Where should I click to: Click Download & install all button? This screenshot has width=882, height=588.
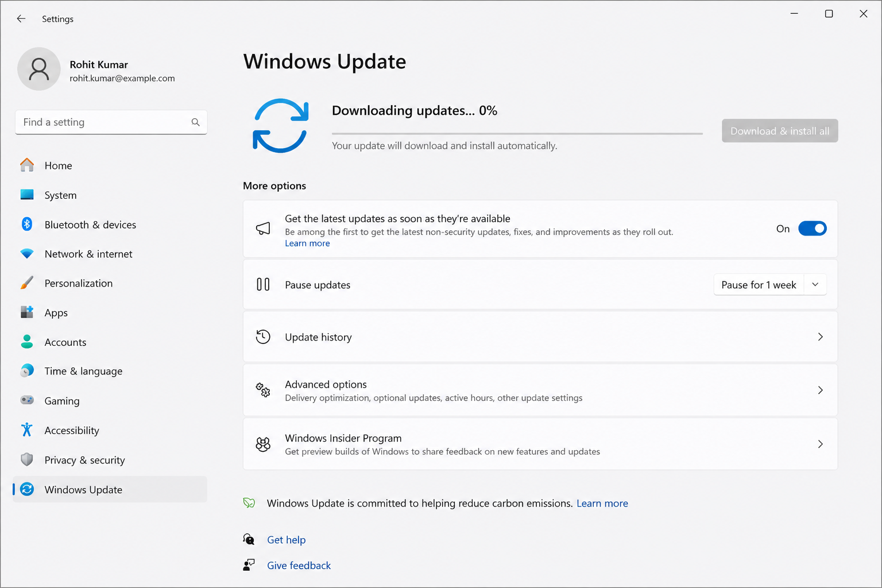pos(780,131)
